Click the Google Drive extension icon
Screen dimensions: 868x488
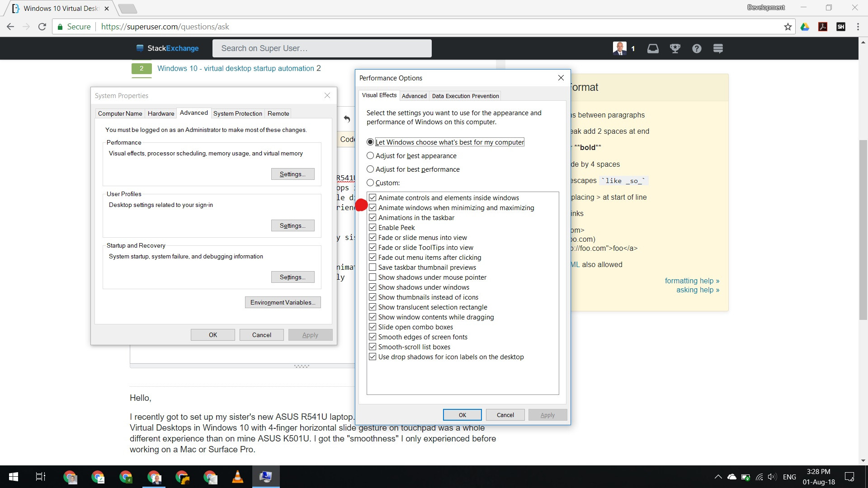(x=805, y=27)
